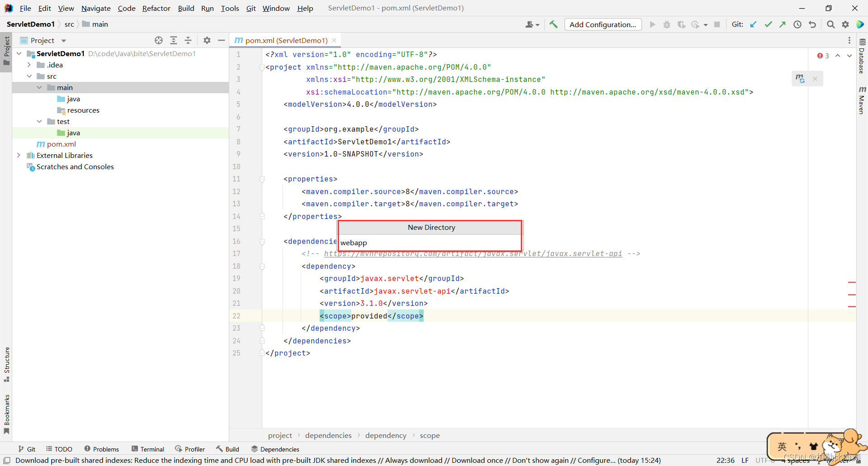Open the Project view dropdown arrow

click(64, 41)
